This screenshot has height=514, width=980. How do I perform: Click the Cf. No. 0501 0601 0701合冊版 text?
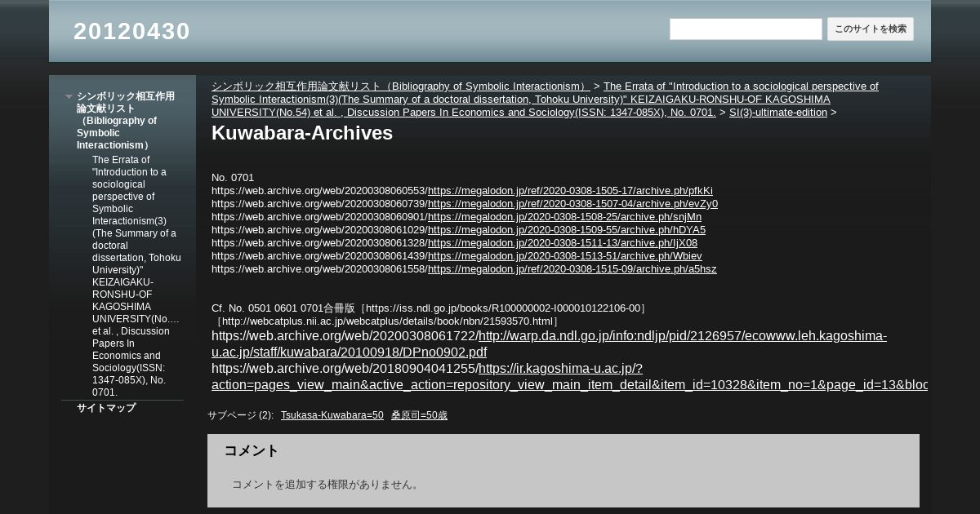(283, 308)
